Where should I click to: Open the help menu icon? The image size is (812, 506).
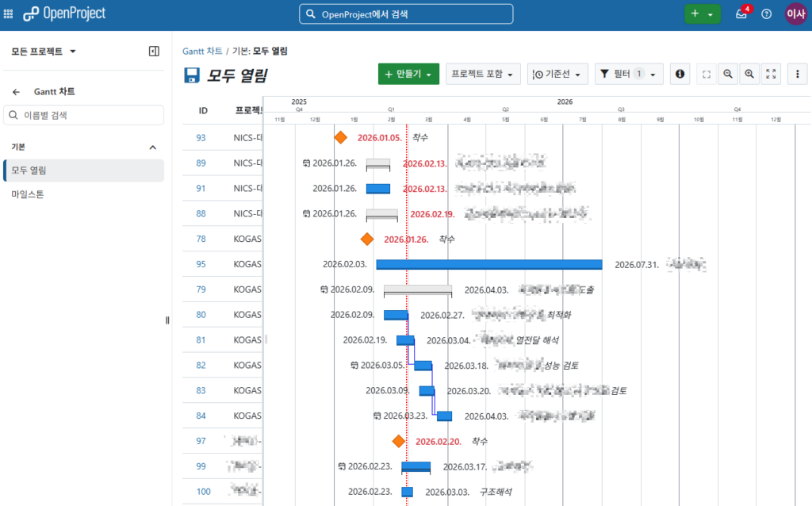(766, 14)
